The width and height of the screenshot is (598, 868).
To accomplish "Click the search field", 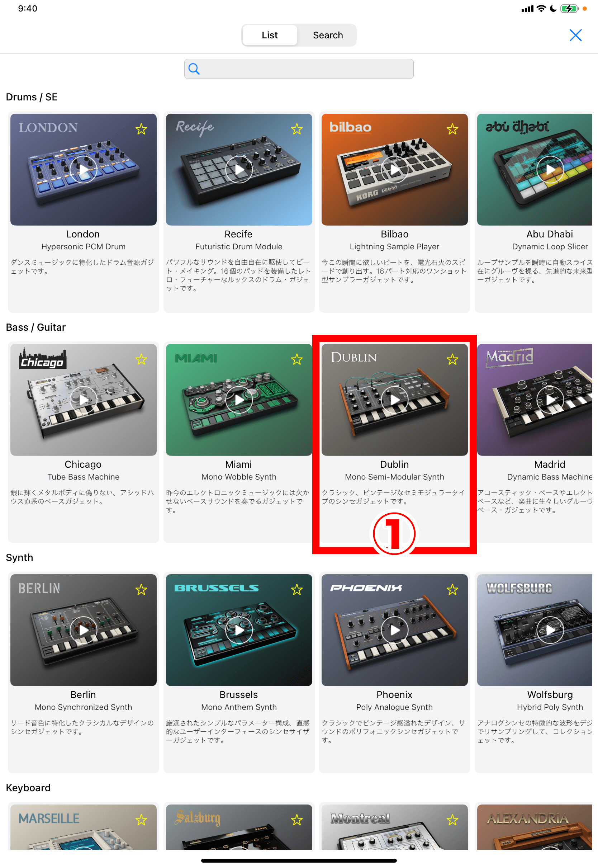I will 299,69.
